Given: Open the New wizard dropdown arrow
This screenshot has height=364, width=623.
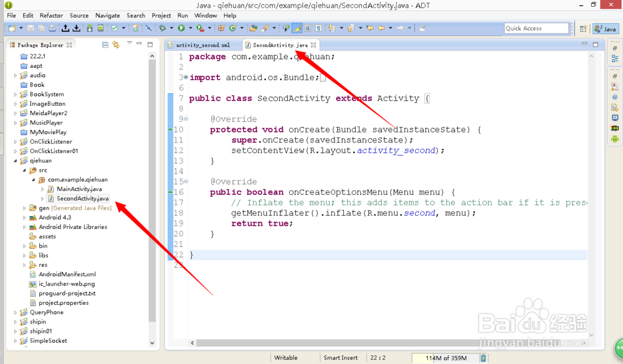Looking at the screenshot, I should tap(21, 28).
